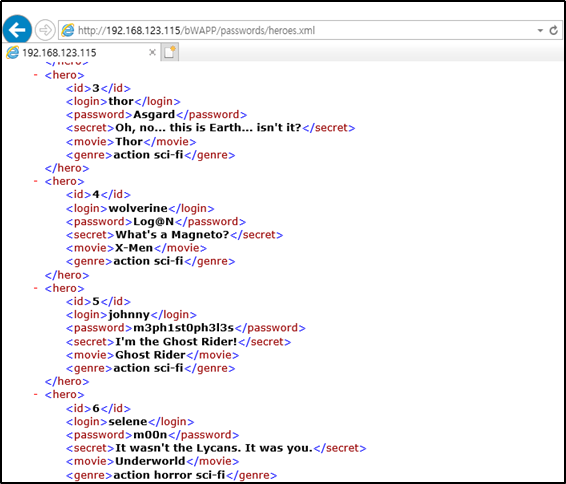
Task: Click the movie value 'Ghost Rider'
Action: 150,355
